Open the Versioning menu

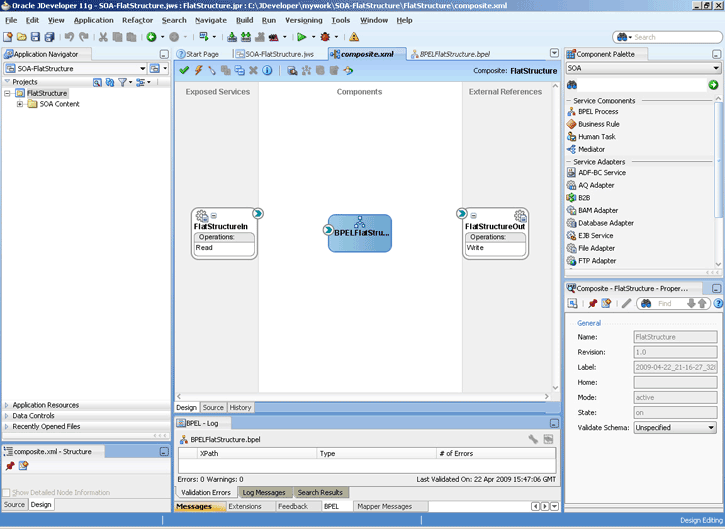pyautogui.click(x=303, y=20)
